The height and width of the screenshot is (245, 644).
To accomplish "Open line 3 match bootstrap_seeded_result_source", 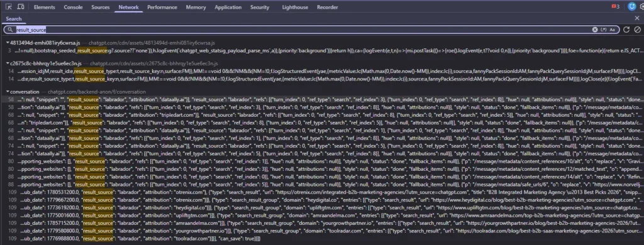I will pos(322,50).
